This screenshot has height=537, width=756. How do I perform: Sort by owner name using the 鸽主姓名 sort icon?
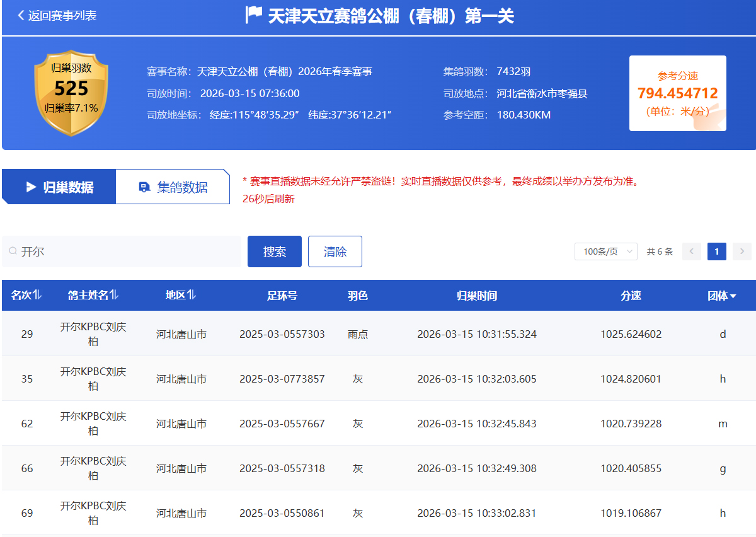(x=114, y=295)
